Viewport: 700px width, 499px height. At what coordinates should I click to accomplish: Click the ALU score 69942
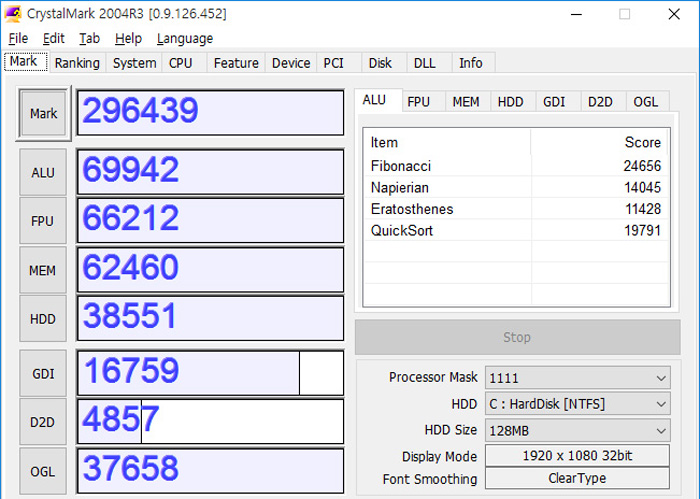tap(210, 172)
